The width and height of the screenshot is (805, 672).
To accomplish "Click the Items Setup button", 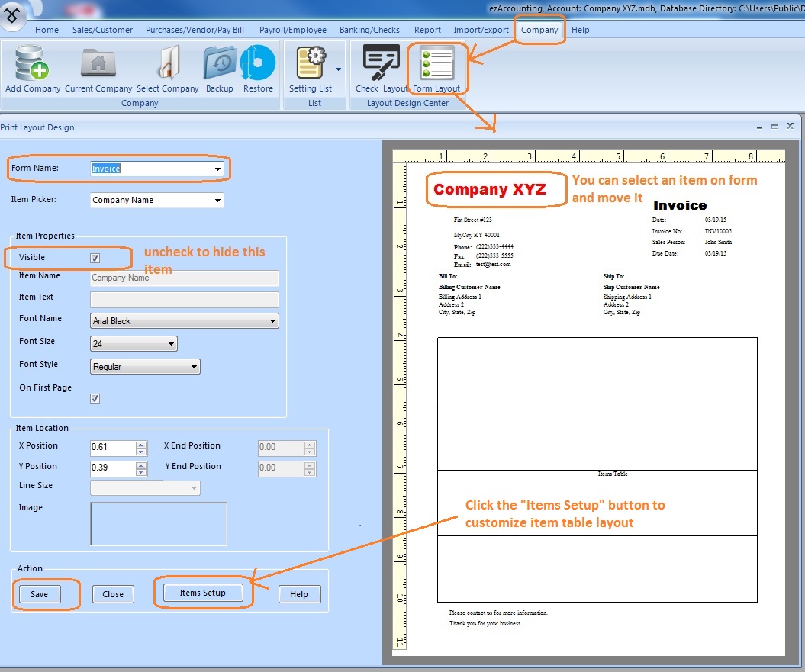I will point(202,593).
